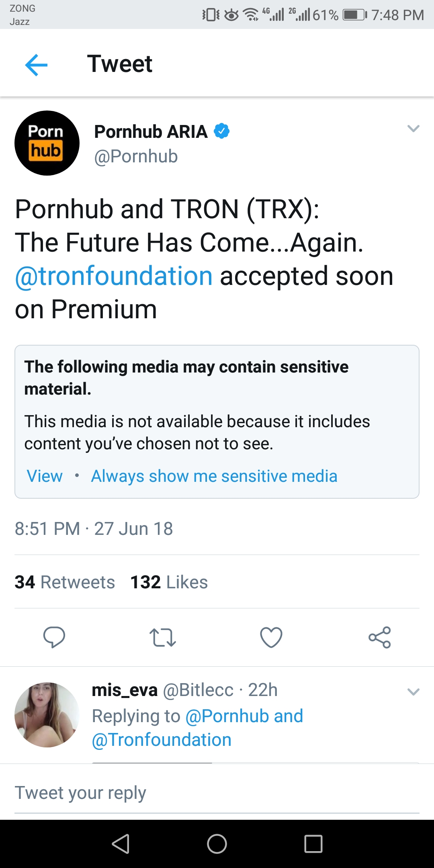Viewport: 434px width, 868px height.
Task: Tap the retweet icon
Action: pyautogui.click(x=163, y=637)
